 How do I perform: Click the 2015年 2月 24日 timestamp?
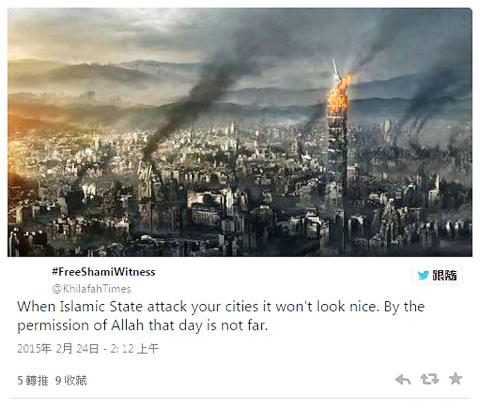click(x=58, y=349)
